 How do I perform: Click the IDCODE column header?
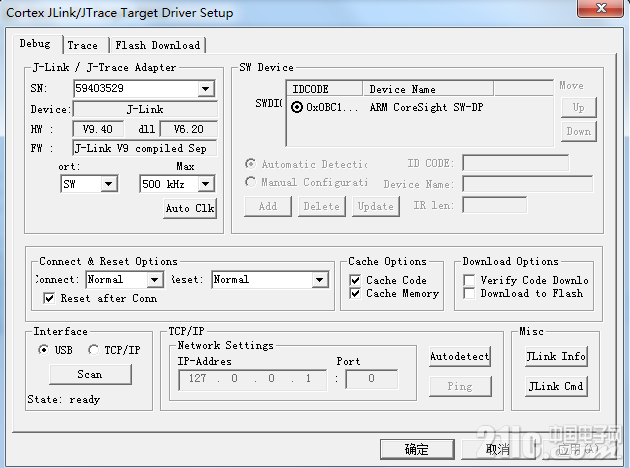[x=325, y=89]
